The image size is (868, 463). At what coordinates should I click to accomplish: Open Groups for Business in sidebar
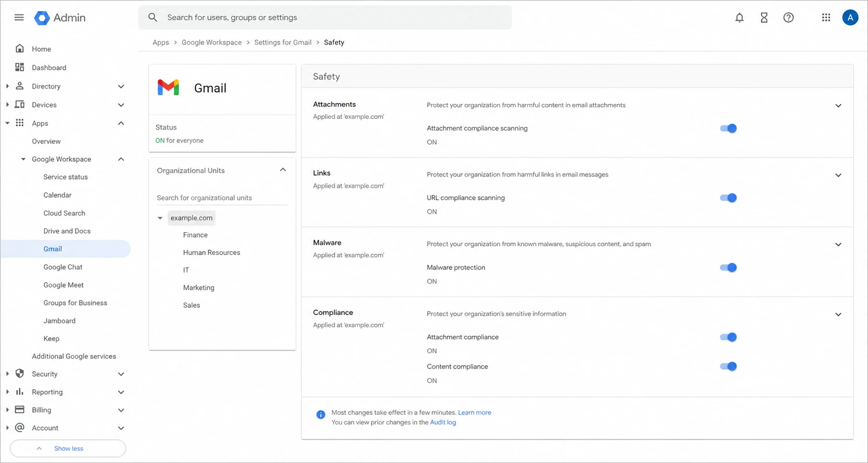75,303
